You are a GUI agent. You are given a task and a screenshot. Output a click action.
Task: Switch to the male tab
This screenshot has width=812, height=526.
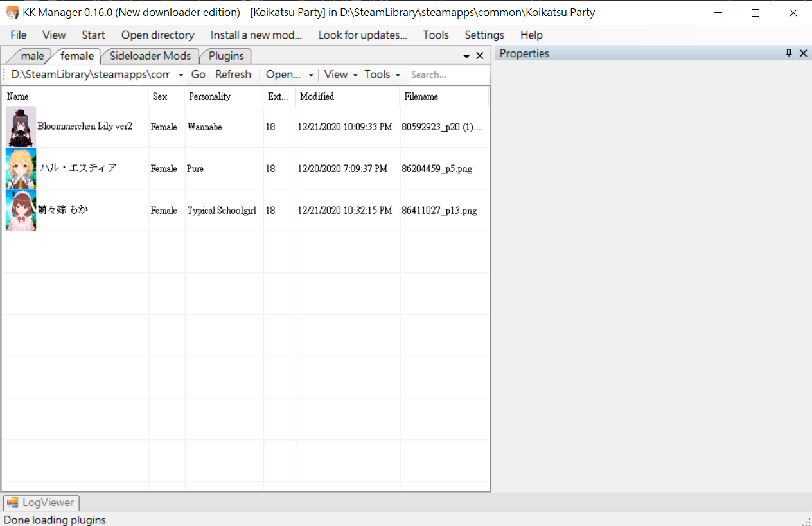(x=32, y=56)
